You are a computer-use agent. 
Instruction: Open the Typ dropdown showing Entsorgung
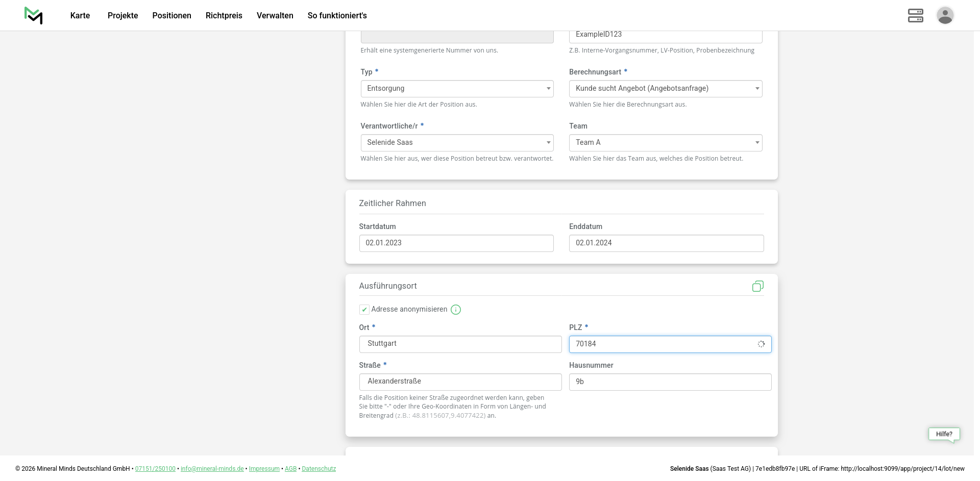point(457,89)
